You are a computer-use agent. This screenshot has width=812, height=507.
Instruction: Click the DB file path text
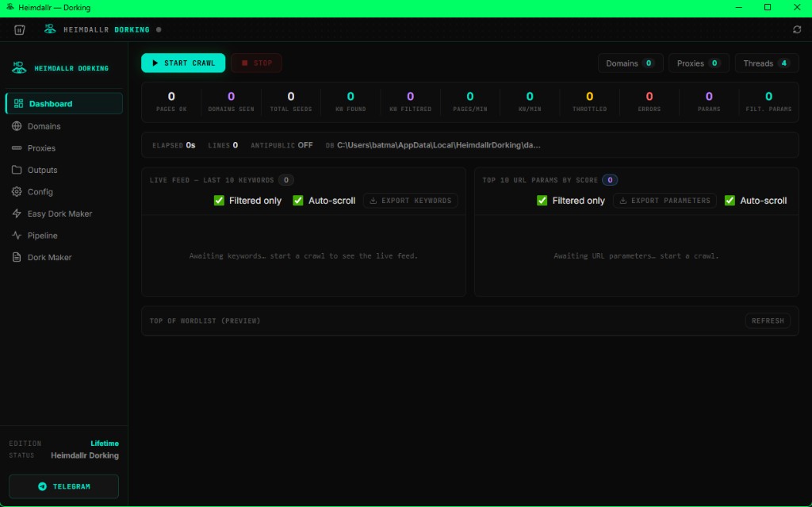[439, 145]
